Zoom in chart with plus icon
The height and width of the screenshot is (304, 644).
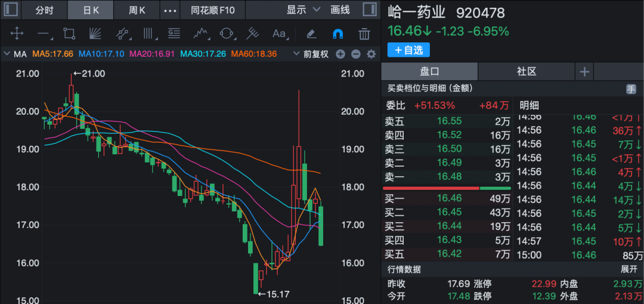click(340, 54)
